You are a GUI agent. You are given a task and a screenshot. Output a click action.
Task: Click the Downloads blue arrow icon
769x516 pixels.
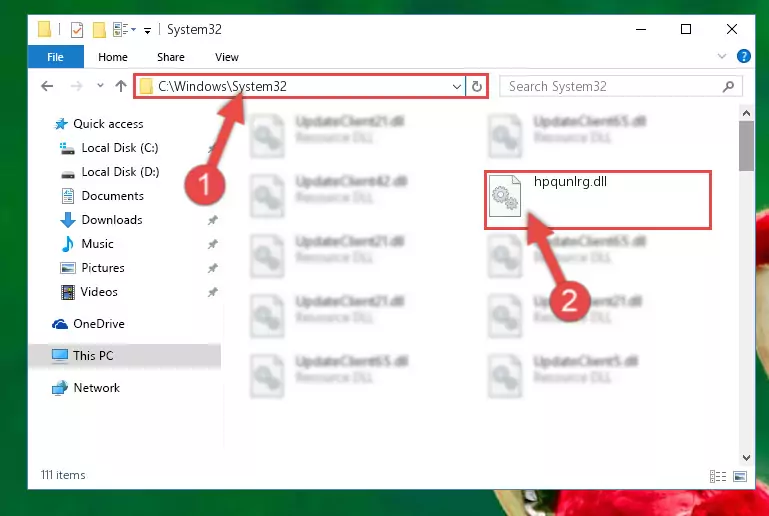point(68,220)
